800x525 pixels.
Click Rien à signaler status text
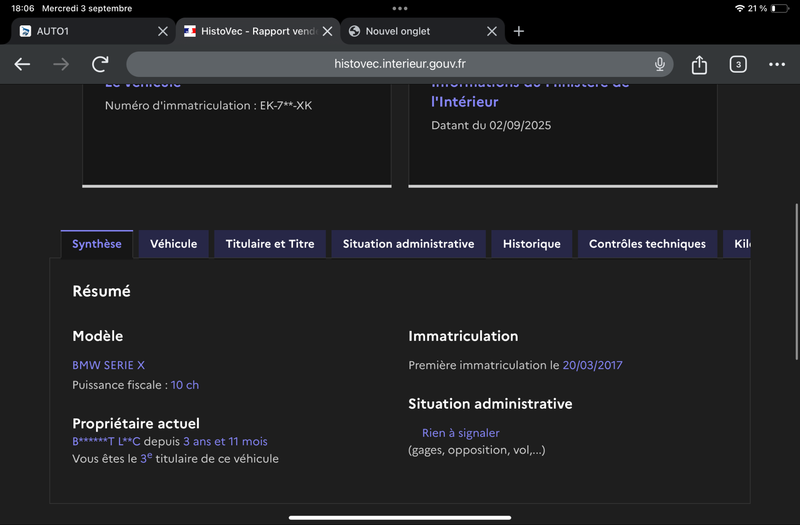click(461, 433)
